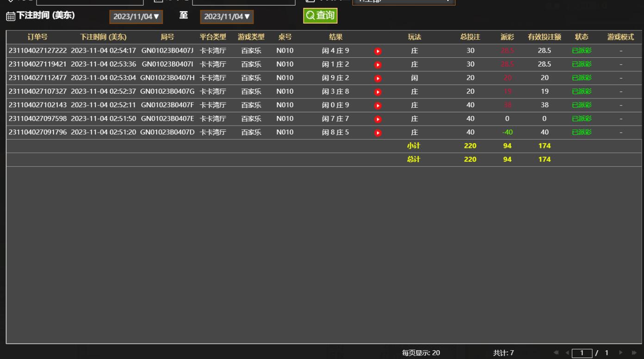The image size is (644, 359).
Task: Click order number 231104027127222
Action: 37,51
